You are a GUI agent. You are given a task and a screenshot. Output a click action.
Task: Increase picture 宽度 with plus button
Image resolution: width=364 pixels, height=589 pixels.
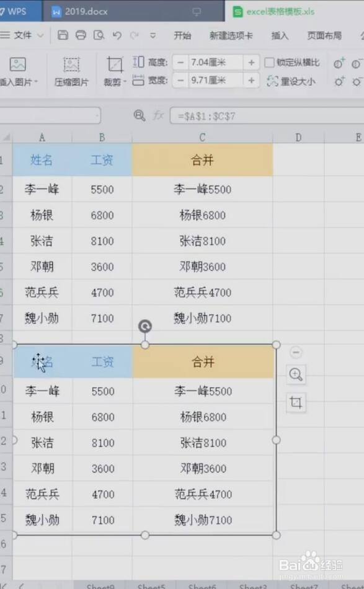pos(252,80)
